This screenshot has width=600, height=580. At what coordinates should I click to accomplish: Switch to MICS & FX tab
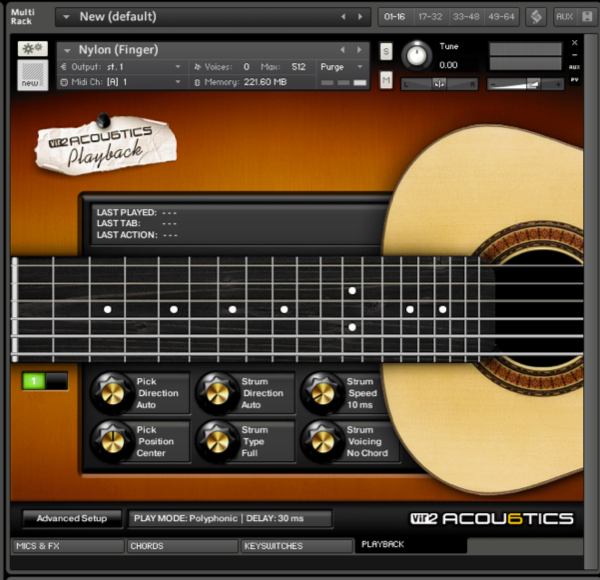coord(68,546)
